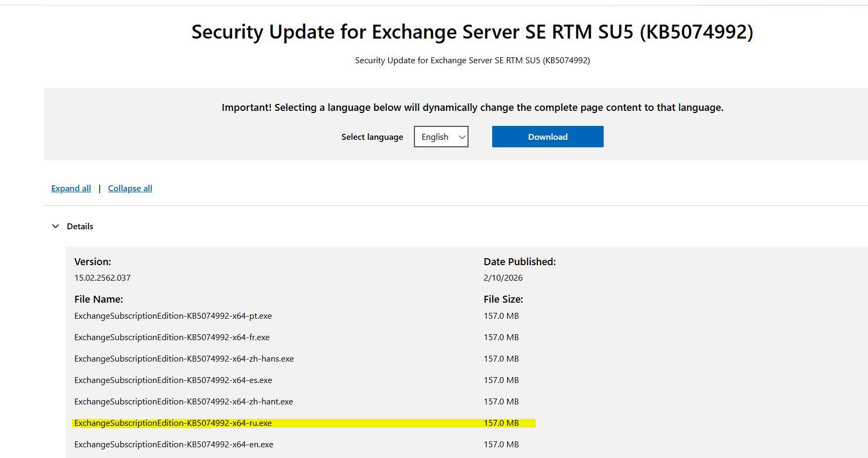Select the date published 2/10/2026
This screenshot has width=868, height=458.
[503, 278]
